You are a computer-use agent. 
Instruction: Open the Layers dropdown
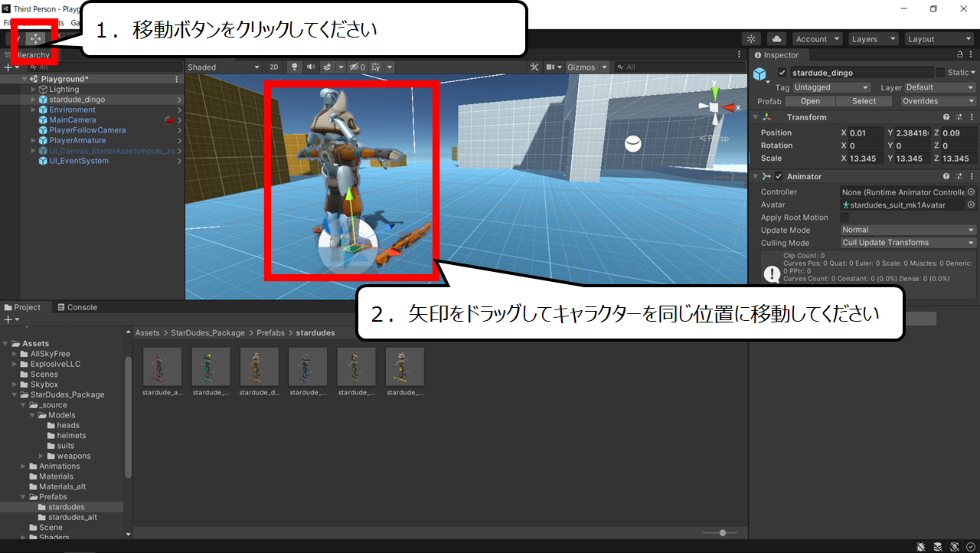click(873, 39)
